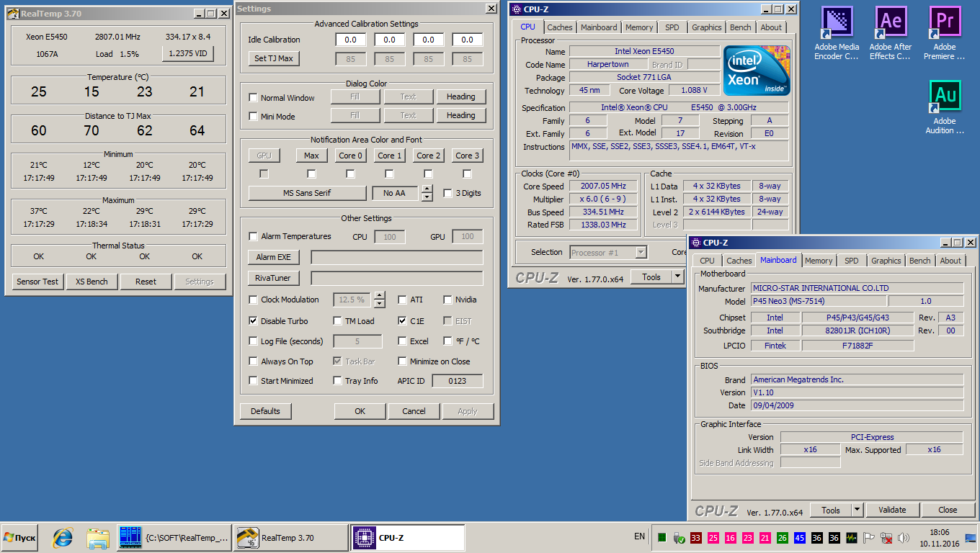
Task: Open Tools dropdown arrow in CPU-Z processor window
Action: pyautogui.click(x=677, y=277)
